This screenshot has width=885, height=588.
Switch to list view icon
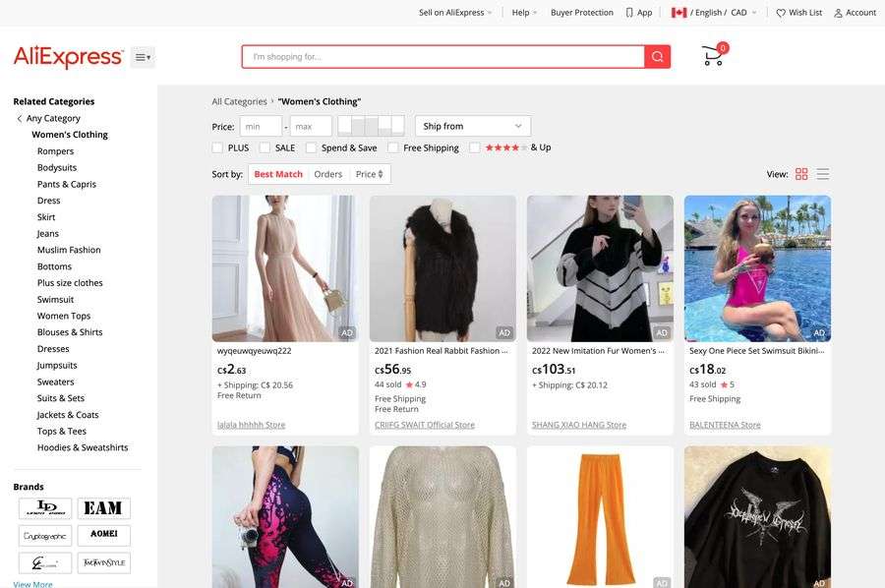click(823, 174)
